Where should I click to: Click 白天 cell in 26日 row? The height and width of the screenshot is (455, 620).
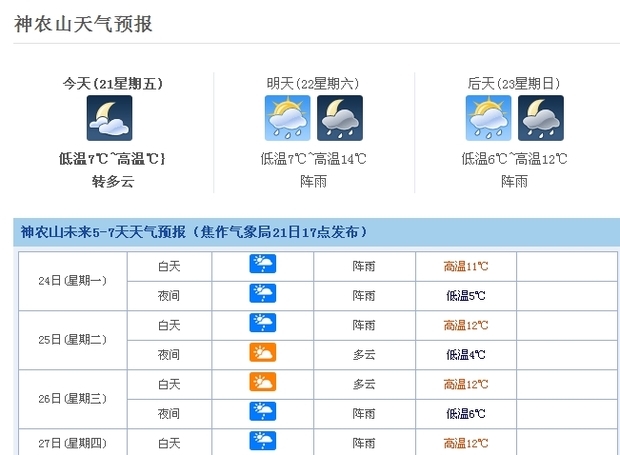point(169,384)
